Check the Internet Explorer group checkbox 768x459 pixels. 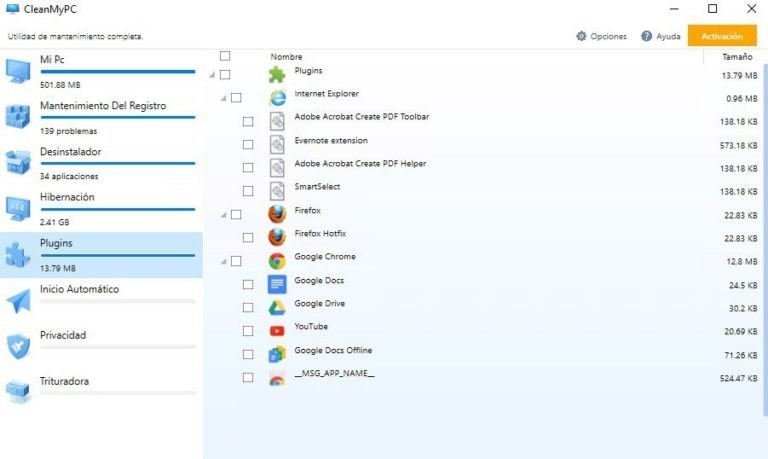click(x=236, y=97)
